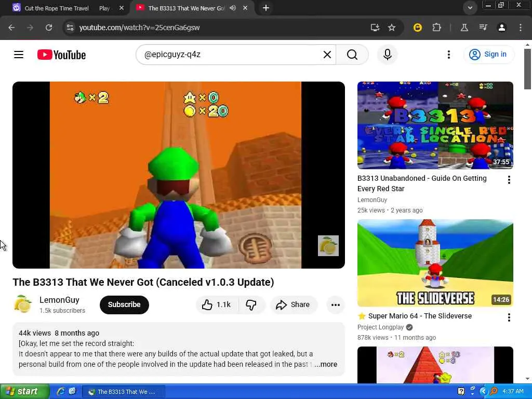The image size is (532, 399).
Task: Open the media controls icon in toolbar
Action: pyautogui.click(x=483, y=28)
